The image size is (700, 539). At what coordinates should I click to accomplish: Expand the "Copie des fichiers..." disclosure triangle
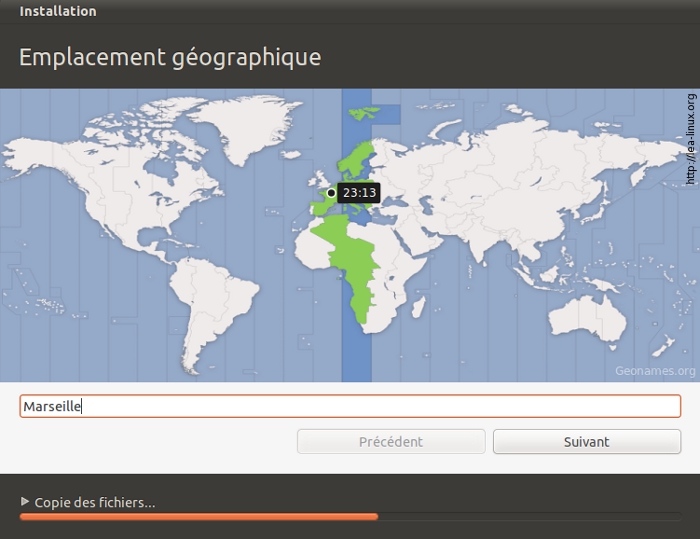click(25, 502)
